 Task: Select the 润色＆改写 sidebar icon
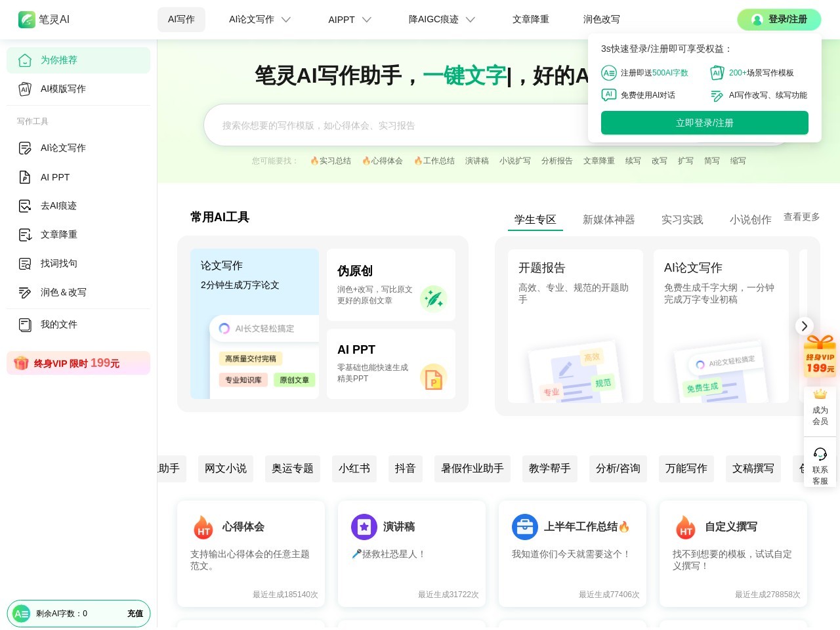(x=25, y=293)
